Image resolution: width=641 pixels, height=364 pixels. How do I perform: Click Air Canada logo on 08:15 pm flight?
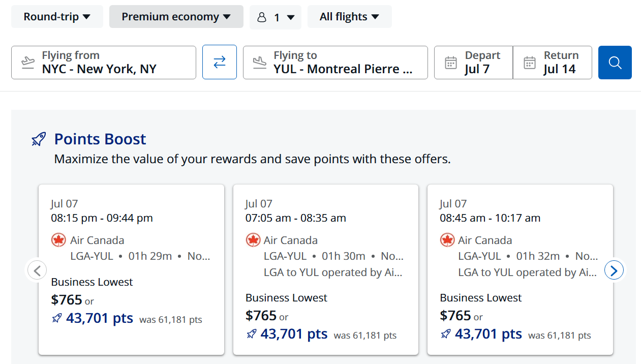[x=59, y=240]
